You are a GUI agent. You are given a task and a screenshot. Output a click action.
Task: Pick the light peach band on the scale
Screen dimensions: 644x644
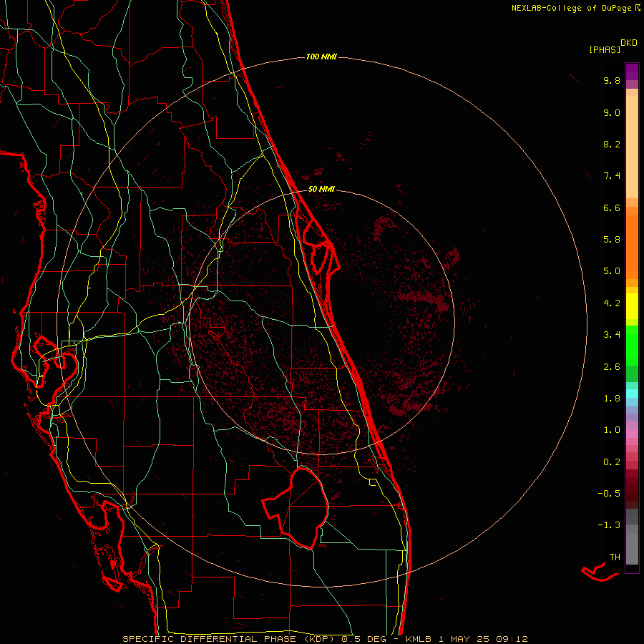[632, 147]
